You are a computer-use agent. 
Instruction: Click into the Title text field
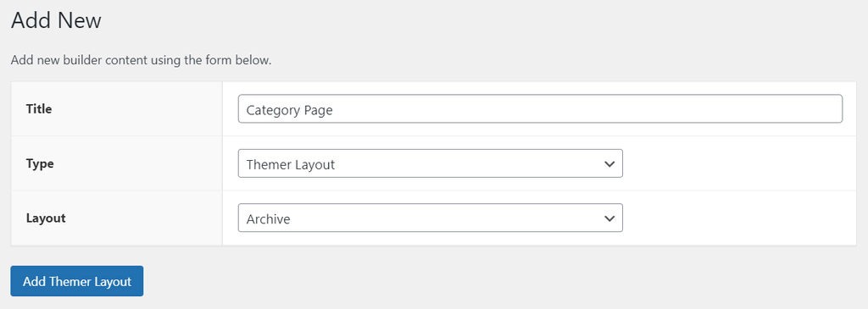click(540, 109)
